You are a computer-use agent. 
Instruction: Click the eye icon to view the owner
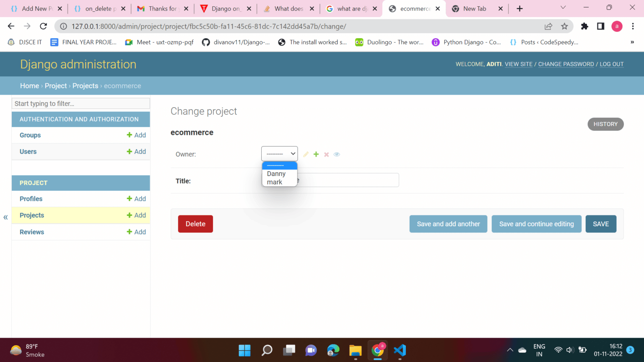pyautogui.click(x=336, y=154)
